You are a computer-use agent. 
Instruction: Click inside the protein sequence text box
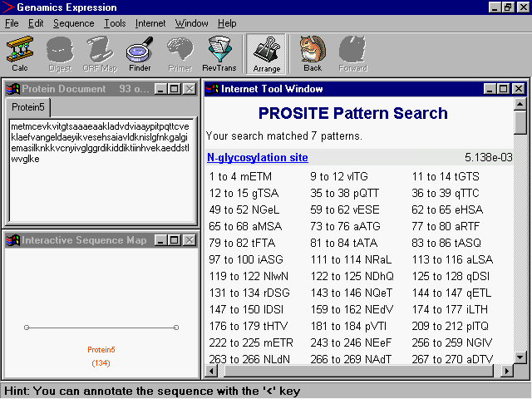[101, 170]
